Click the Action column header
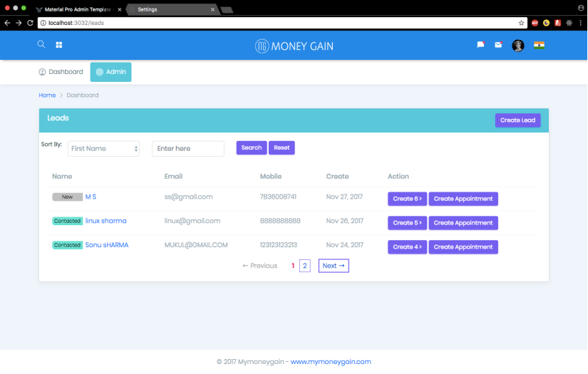588x374 pixels. point(398,176)
